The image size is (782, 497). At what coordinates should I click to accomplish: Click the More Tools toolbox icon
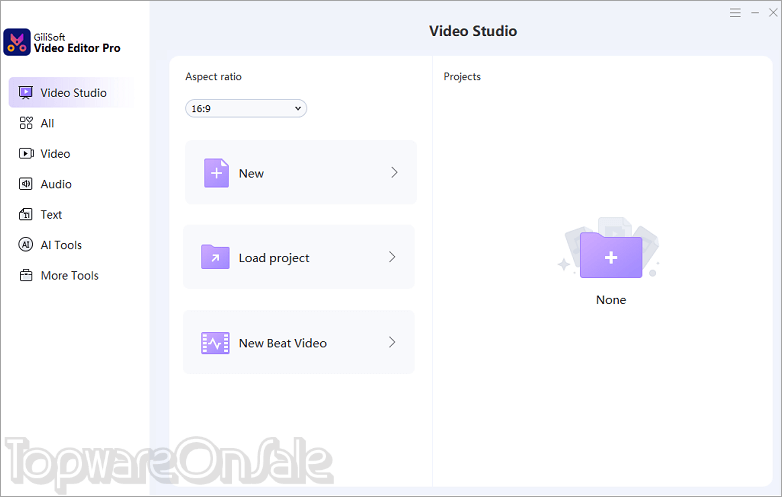point(26,275)
